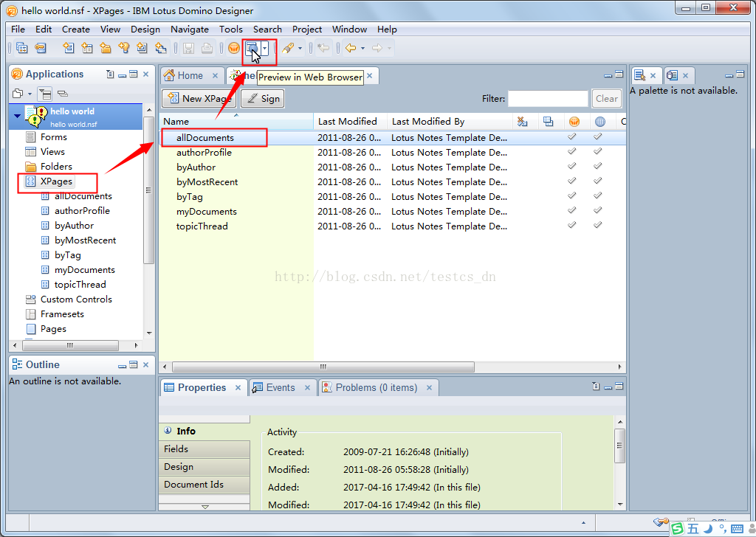The height and width of the screenshot is (537, 756).
Task: Click the Web globe column header icon
Action: [599, 122]
